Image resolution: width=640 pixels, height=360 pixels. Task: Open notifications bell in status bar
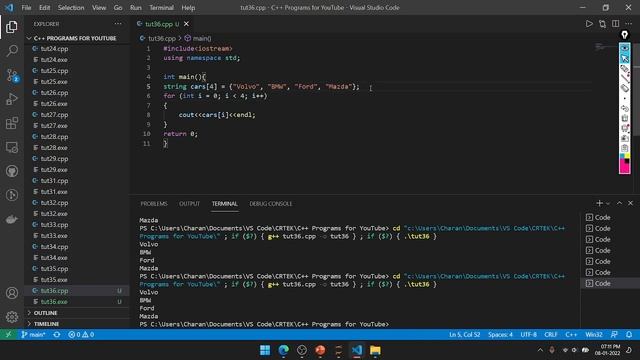(629, 335)
